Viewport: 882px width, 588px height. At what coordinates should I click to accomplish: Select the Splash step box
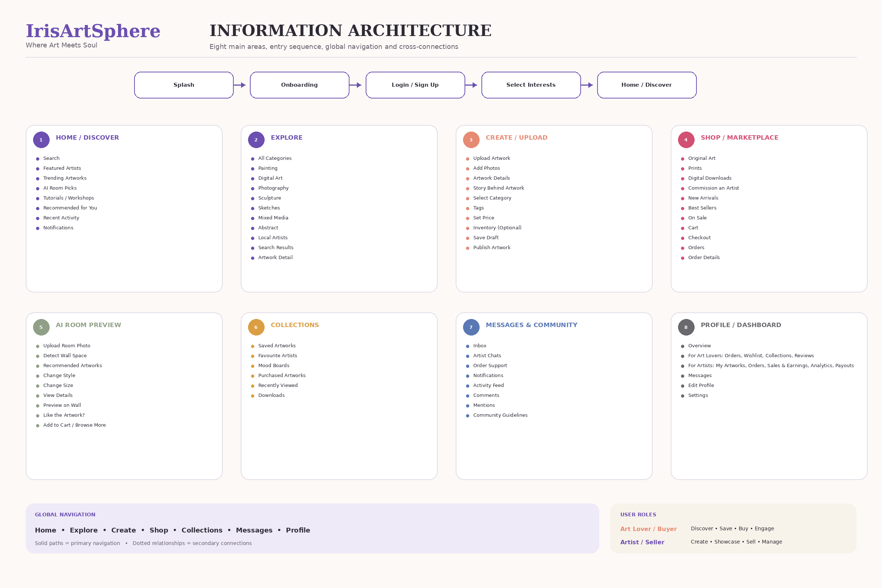(x=184, y=85)
